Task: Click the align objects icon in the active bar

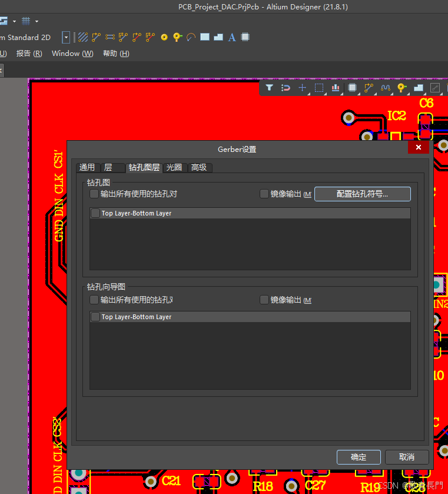Action: pos(336,88)
